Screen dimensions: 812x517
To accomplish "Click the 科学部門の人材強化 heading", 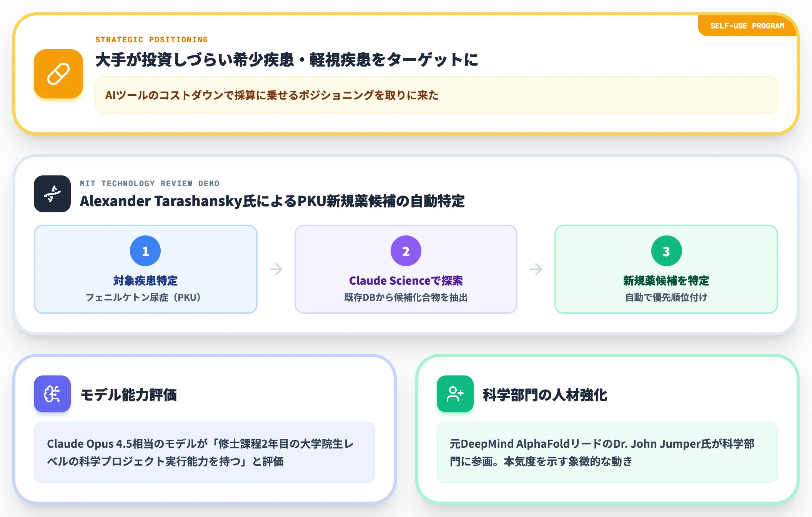I will [545, 395].
